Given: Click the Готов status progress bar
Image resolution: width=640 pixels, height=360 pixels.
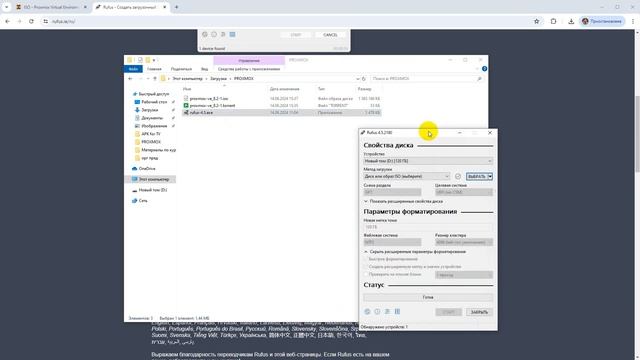Looking at the screenshot, I should click(428, 297).
